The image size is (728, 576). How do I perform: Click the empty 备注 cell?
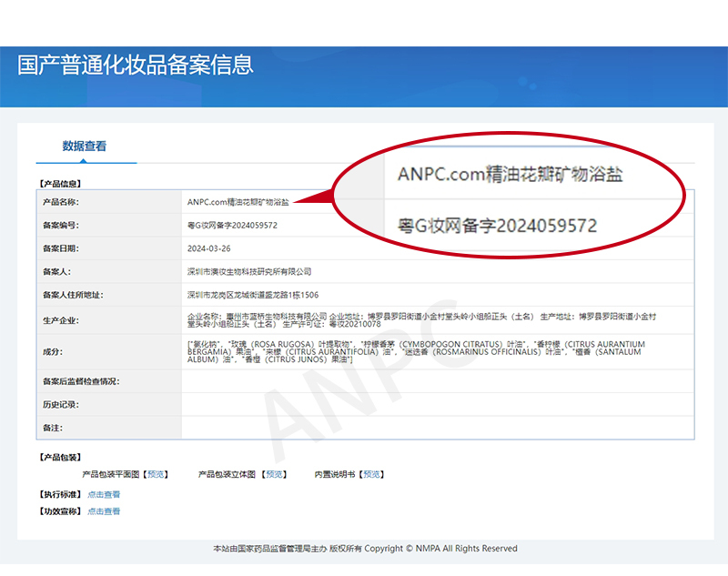pyautogui.click(x=437, y=427)
